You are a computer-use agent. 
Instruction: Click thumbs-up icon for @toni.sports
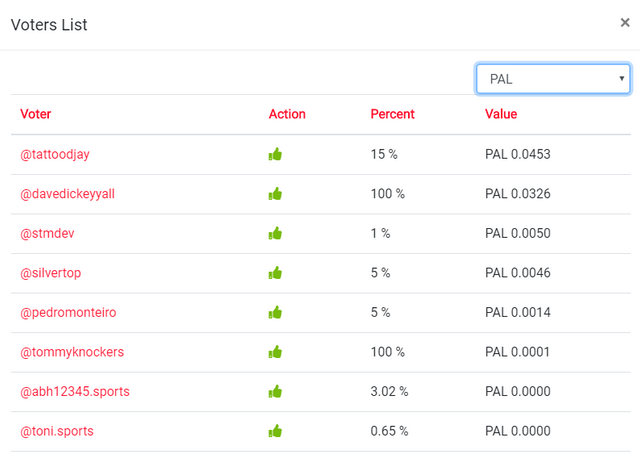(x=275, y=431)
